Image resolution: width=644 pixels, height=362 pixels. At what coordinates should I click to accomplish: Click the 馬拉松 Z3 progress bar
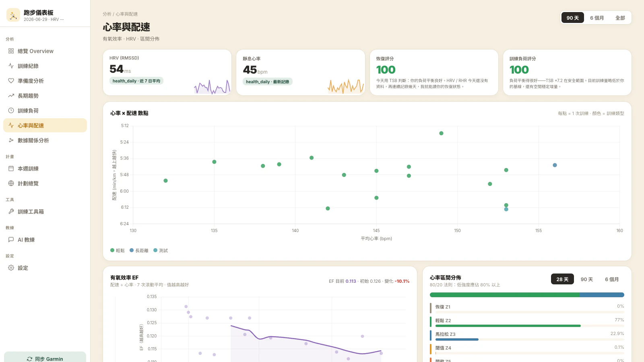click(530, 339)
